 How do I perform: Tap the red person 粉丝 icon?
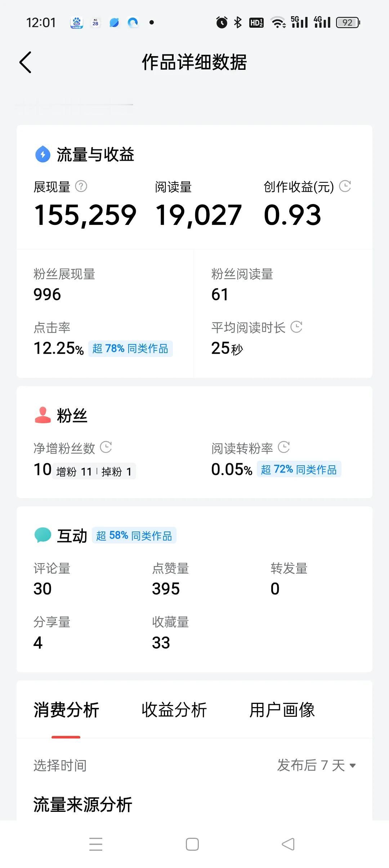(43, 415)
